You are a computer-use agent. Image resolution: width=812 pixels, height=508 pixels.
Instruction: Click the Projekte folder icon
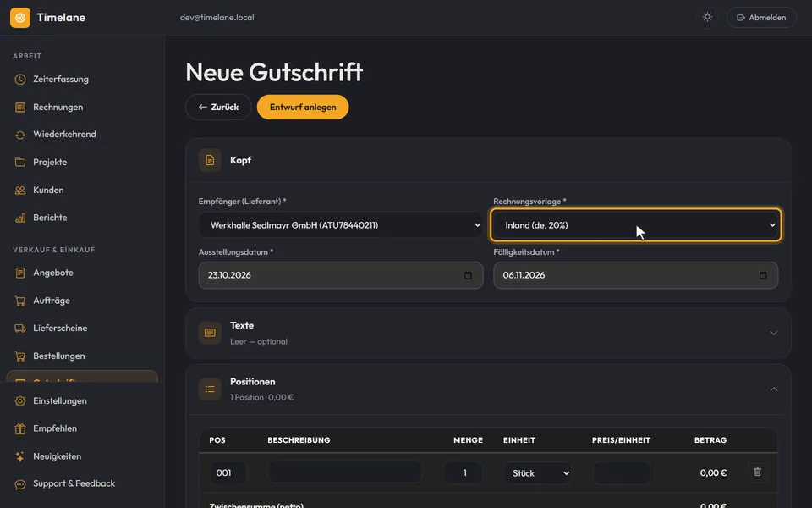(20, 163)
